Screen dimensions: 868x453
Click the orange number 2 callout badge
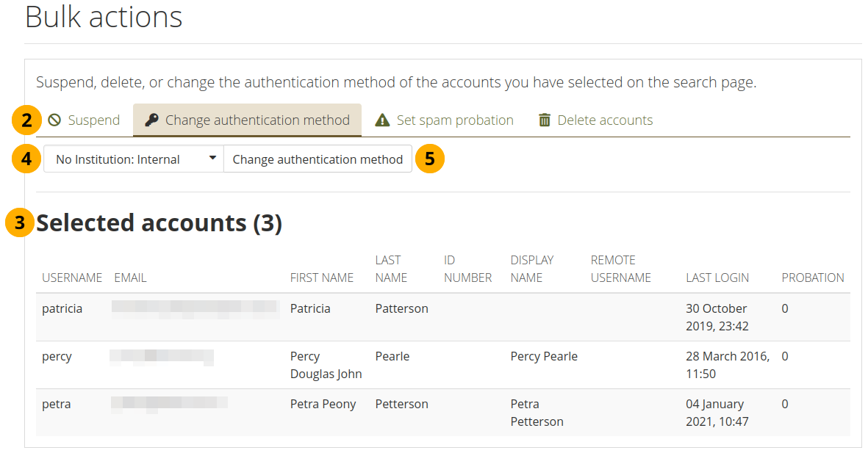pyautogui.click(x=26, y=120)
